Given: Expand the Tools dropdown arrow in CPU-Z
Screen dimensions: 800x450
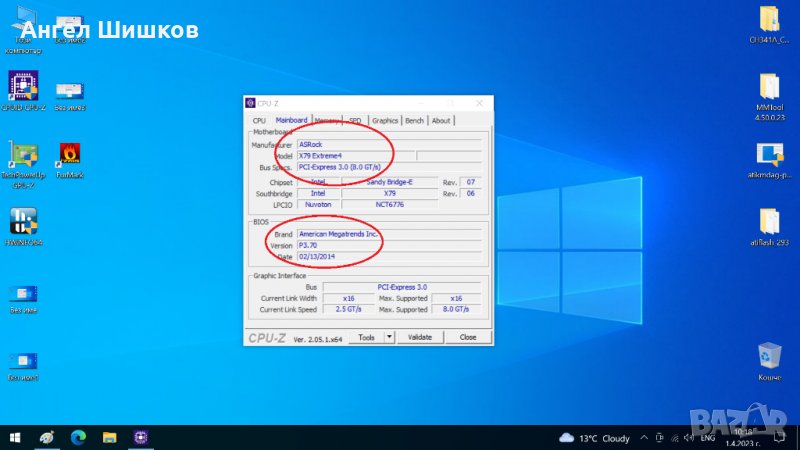Looking at the screenshot, I should click(390, 337).
